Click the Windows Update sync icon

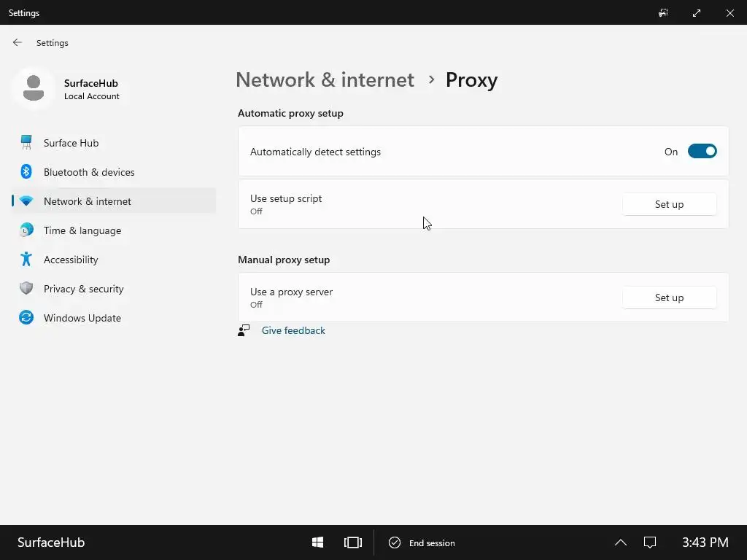tap(26, 318)
